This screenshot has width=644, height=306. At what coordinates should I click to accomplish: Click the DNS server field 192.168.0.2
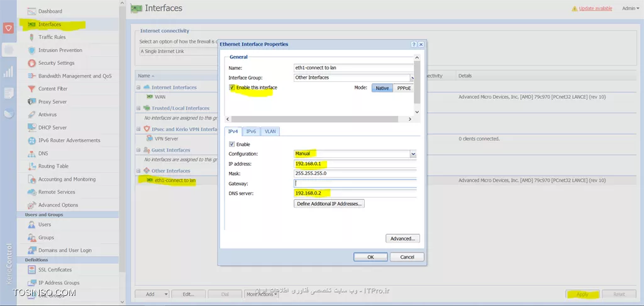click(x=355, y=193)
